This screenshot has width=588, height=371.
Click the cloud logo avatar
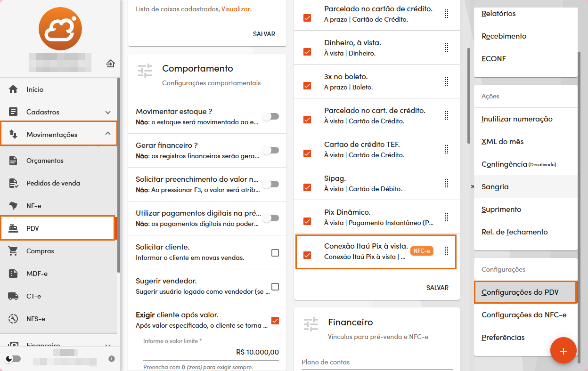(x=60, y=29)
